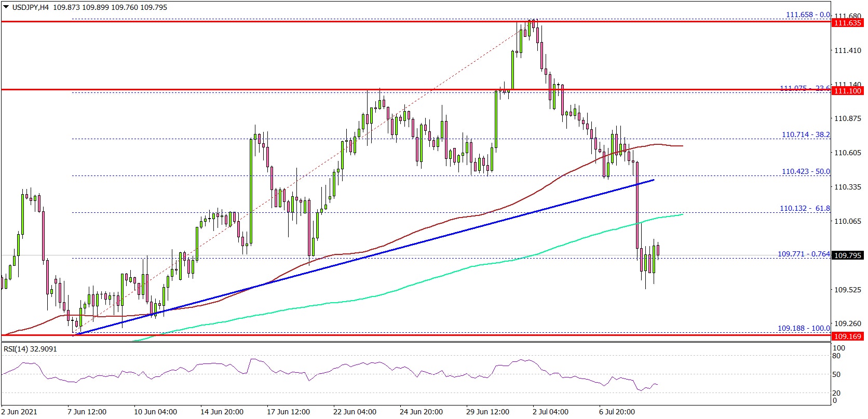This screenshot has height=419, width=868.
Task: Select the red 111.635 price tag
Action: (x=847, y=23)
